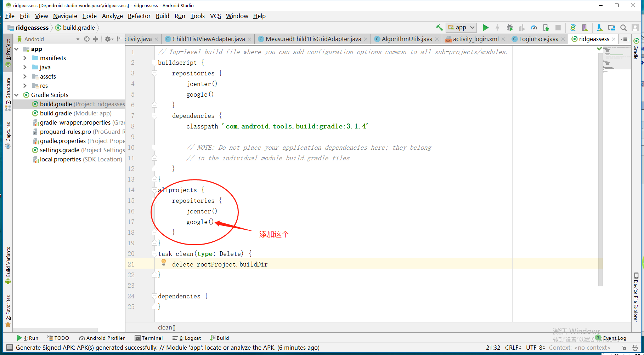Click the green Run app button
The width and height of the screenshot is (644, 355).
(486, 28)
